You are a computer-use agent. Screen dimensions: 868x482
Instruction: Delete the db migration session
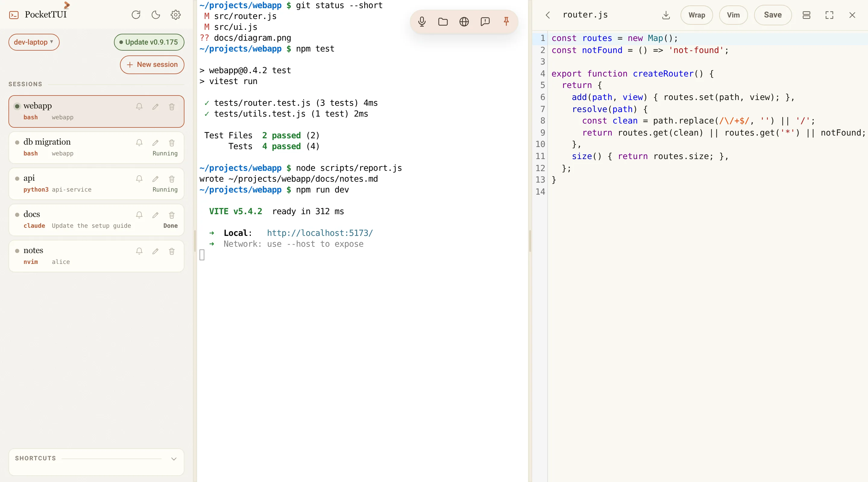coord(171,143)
